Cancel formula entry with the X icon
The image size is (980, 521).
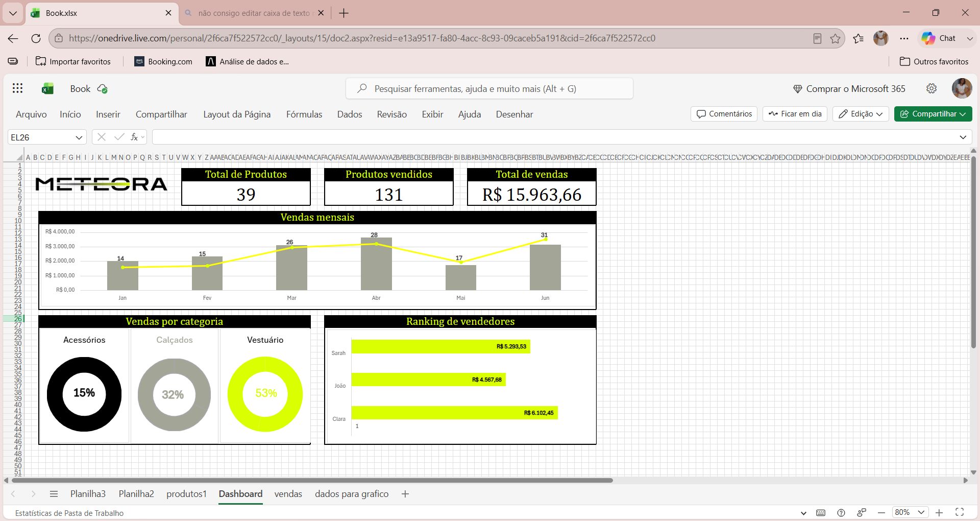(102, 137)
